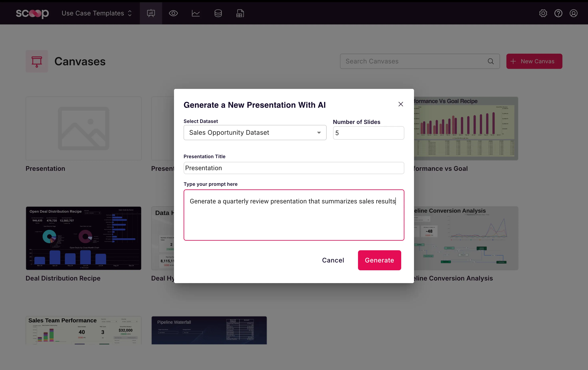The height and width of the screenshot is (370, 588).
Task: Open the Canvases presentation icon in navbar
Action: 151,13
